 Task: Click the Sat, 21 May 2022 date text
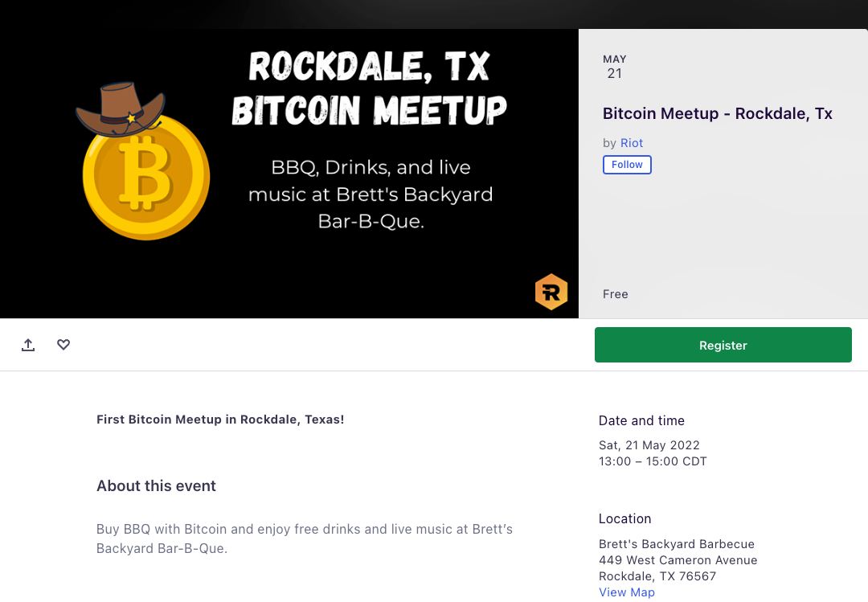[649, 445]
